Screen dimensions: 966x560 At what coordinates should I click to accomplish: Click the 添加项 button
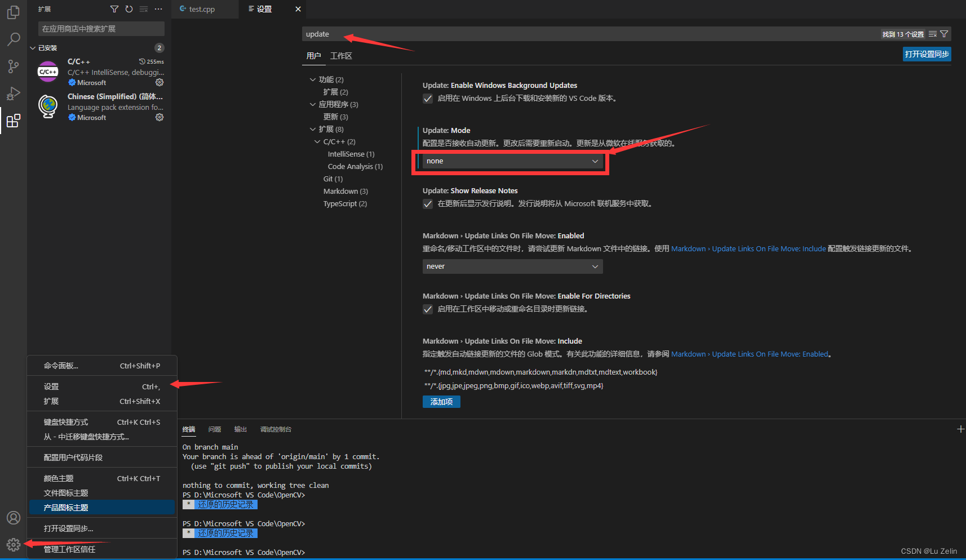pos(441,402)
